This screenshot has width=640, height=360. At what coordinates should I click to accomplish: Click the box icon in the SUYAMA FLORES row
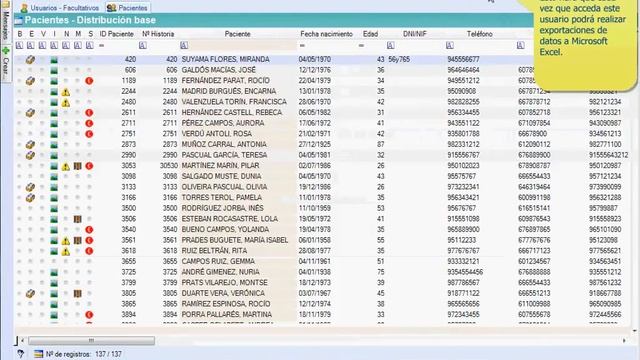(x=30, y=60)
